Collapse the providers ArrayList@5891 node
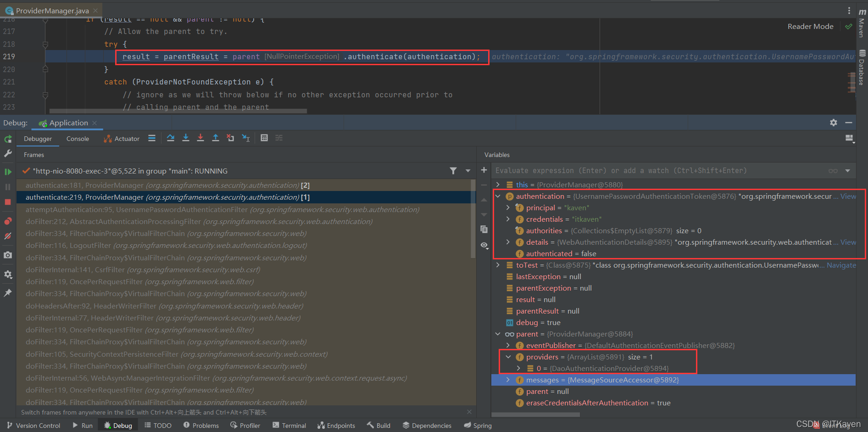 click(x=508, y=357)
